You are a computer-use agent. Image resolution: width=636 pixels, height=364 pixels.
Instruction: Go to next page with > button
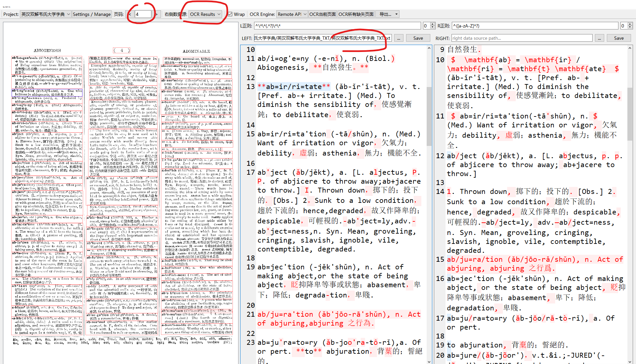pos(156,14)
